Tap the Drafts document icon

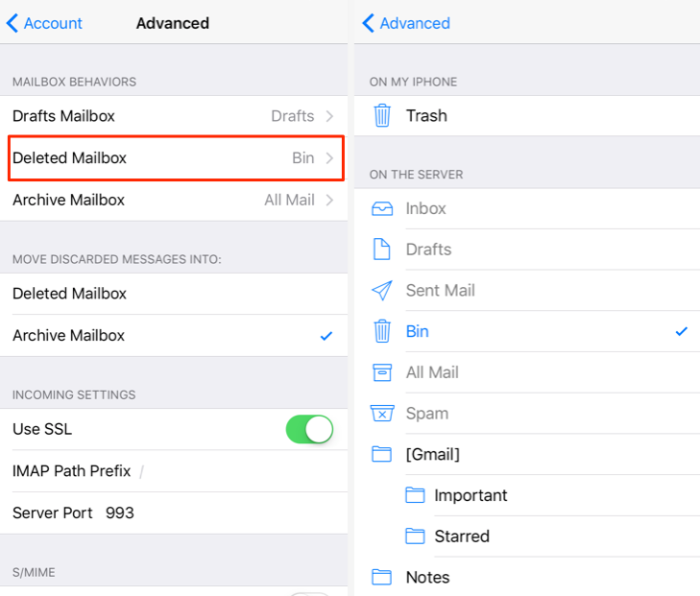(x=382, y=250)
